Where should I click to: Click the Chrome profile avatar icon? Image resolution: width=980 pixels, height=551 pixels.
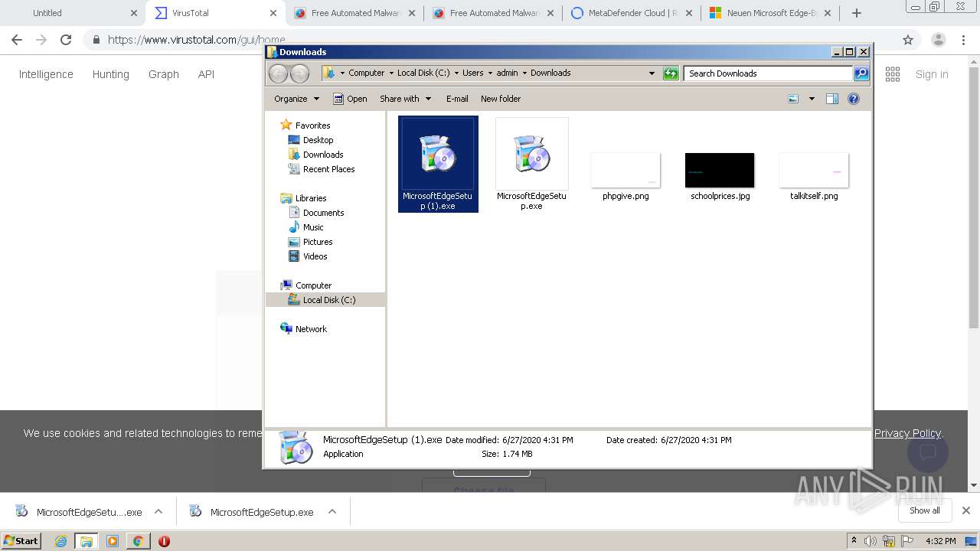(x=938, y=40)
